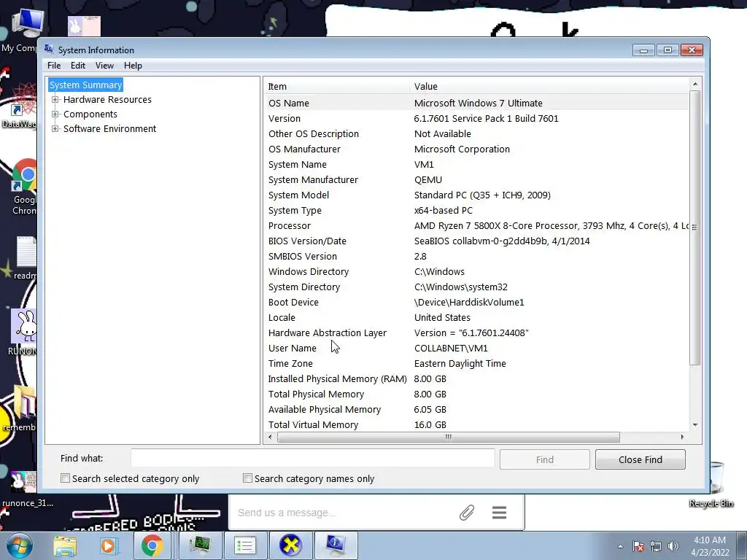
Task: Click the Close Find button
Action: click(x=640, y=459)
